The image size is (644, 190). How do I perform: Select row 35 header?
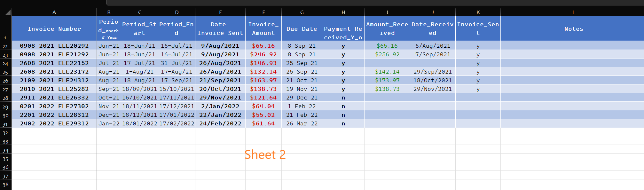point(5,159)
